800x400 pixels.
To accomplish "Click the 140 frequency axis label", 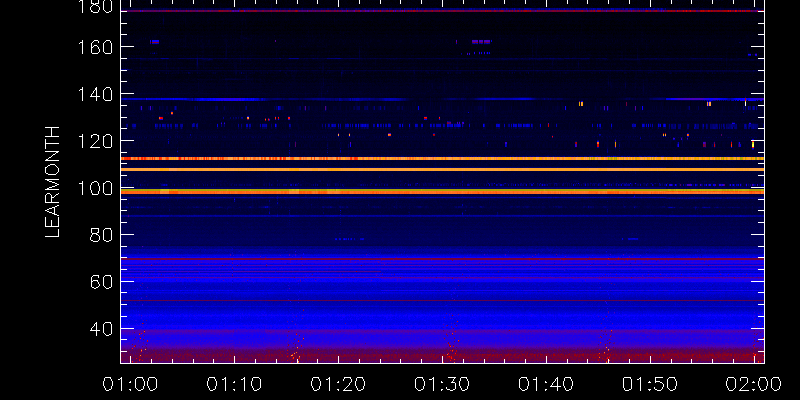I will click(x=94, y=94).
